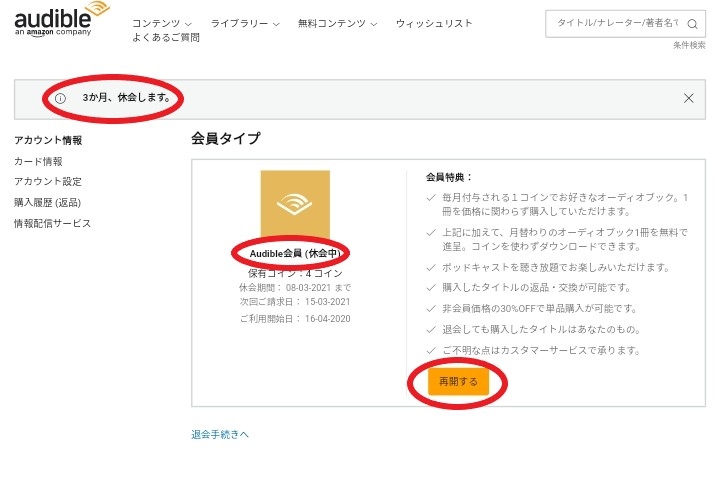The height and width of the screenshot is (490, 720).
Task: Open the ウィッシュリスト page
Action: [434, 23]
